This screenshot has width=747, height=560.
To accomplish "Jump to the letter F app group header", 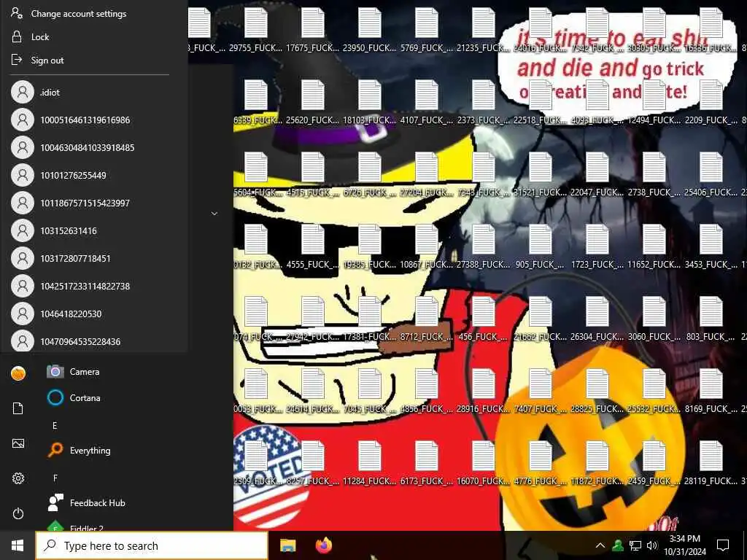I will (x=55, y=478).
